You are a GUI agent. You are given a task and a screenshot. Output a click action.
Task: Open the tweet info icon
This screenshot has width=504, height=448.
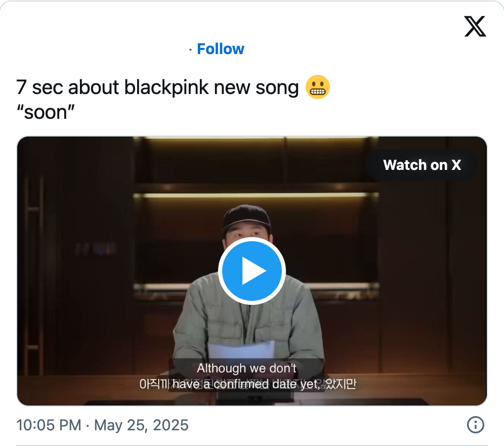pos(475,425)
